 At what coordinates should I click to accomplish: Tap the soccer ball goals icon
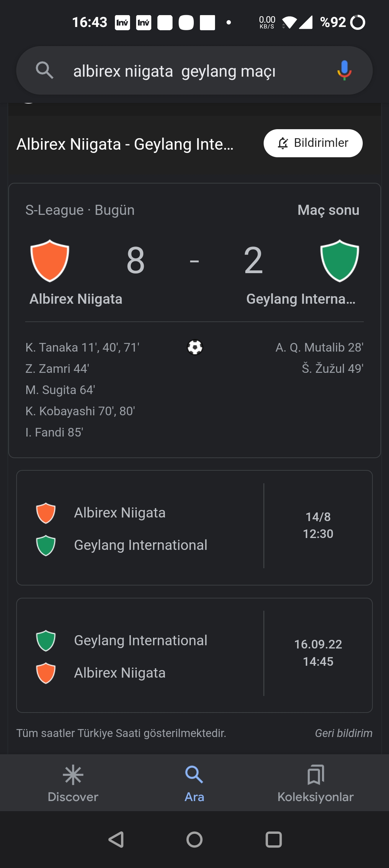[195, 347]
